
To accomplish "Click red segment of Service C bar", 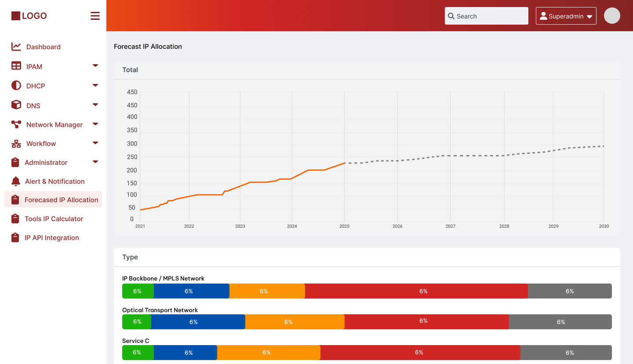I will tap(420, 353).
